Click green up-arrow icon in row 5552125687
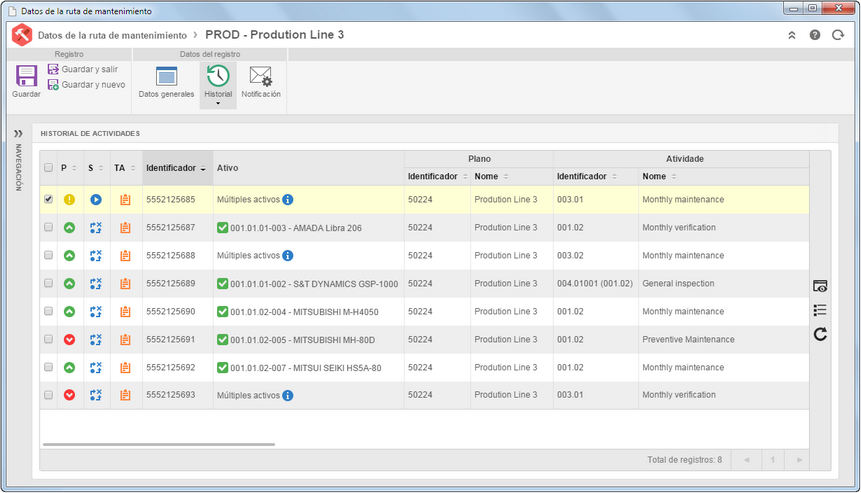 click(69, 227)
